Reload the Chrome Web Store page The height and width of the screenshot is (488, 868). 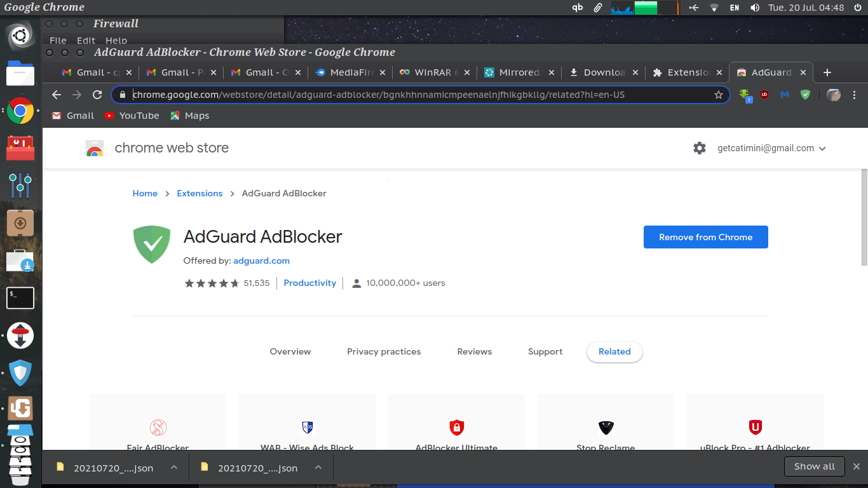[97, 95]
